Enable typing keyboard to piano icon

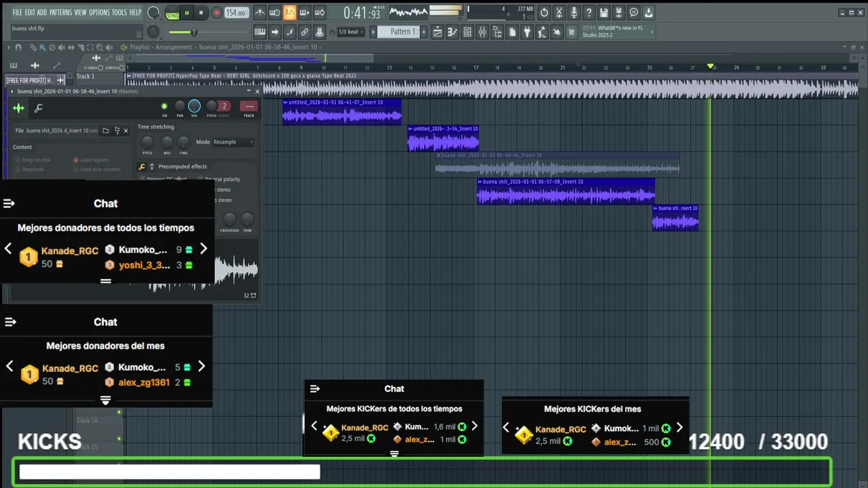pos(259,32)
